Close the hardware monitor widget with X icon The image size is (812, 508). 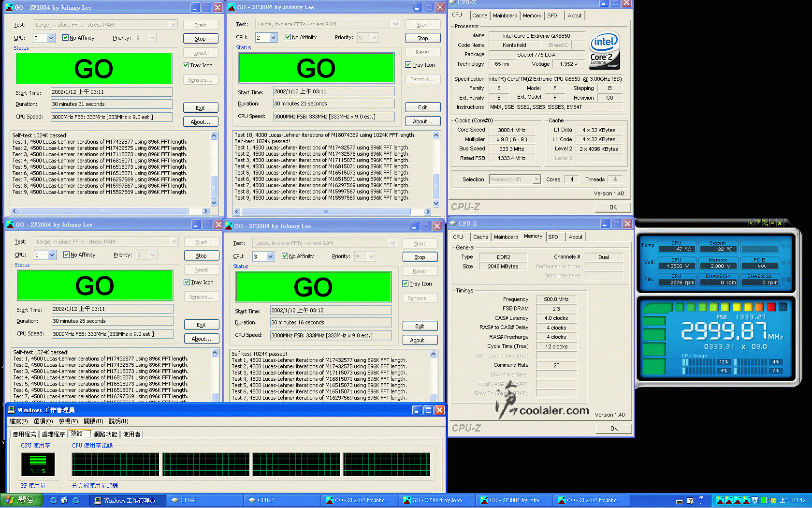(x=780, y=223)
